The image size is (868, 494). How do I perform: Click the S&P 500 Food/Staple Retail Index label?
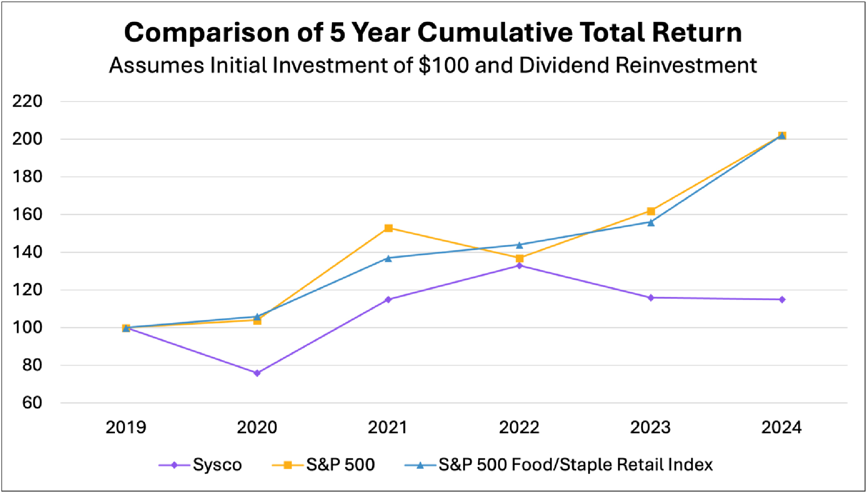pyautogui.click(x=576, y=465)
